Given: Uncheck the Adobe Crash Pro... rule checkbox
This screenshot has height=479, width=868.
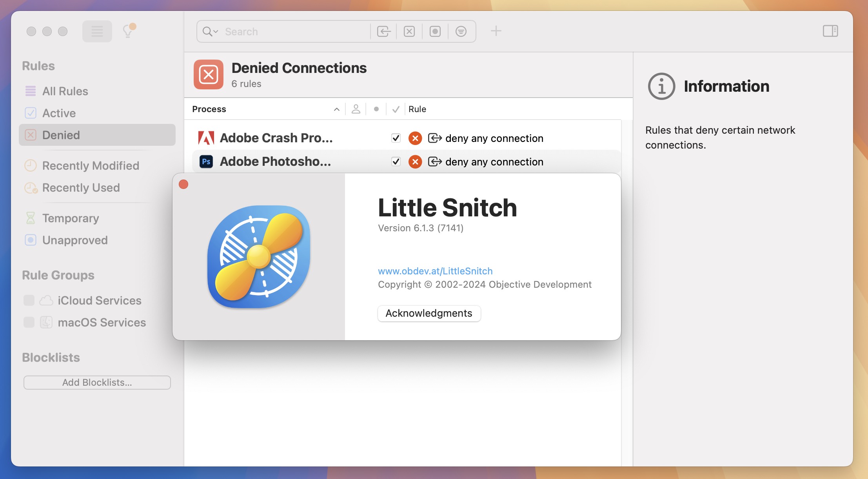Looking at the screenshot, I should (x=396, y=138).
